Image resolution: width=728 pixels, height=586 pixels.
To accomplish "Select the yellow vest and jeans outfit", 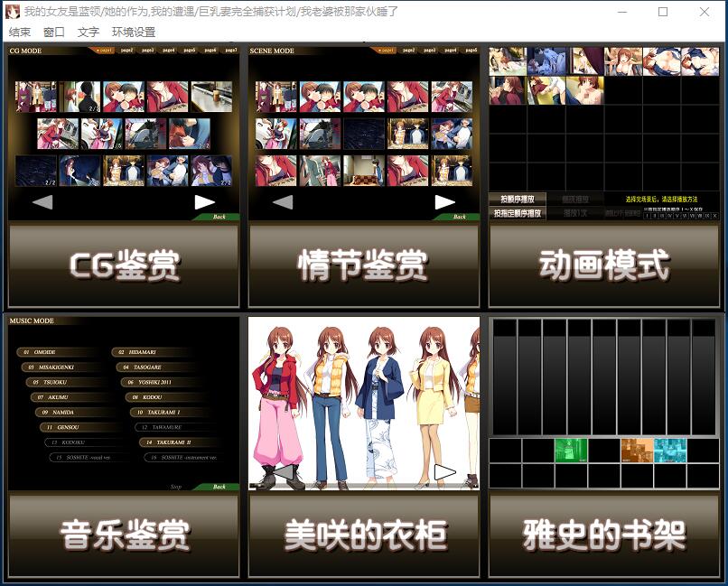I will coord(331,408).
